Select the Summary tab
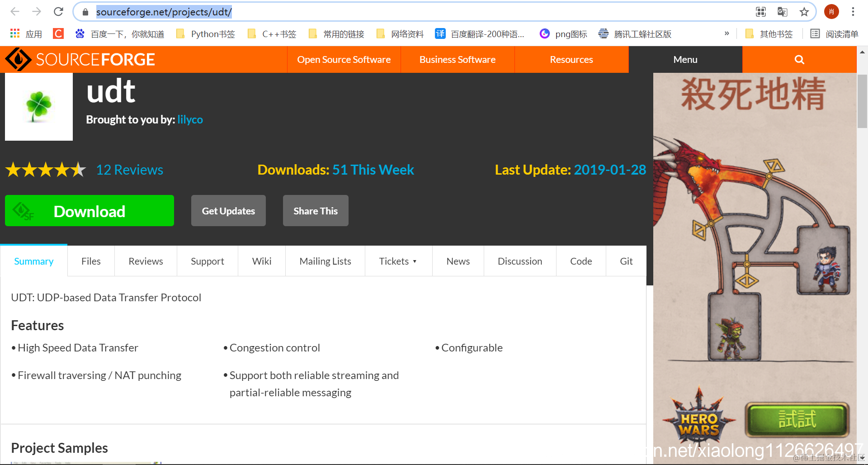The image size is (868, 465). (x=34, y=261)
